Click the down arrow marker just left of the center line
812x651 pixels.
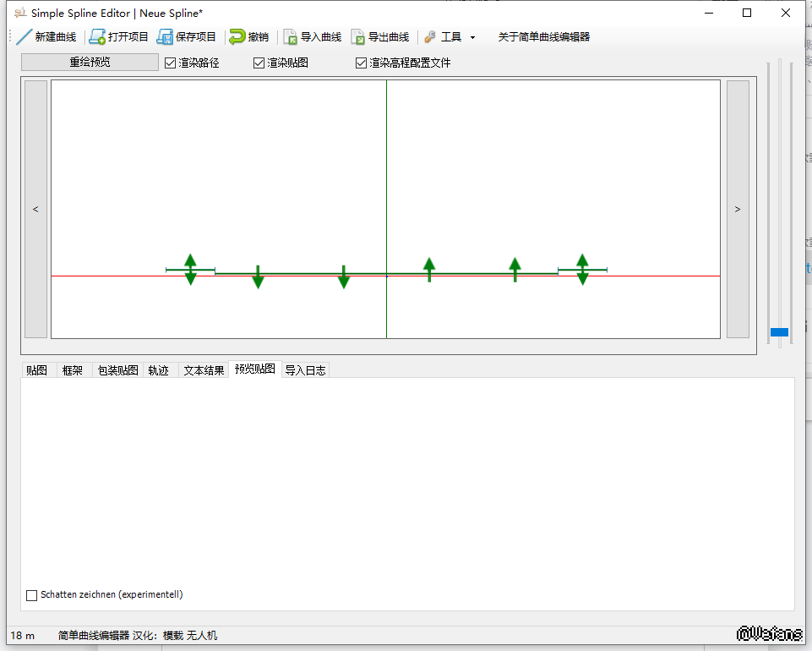tap(344, 276)
